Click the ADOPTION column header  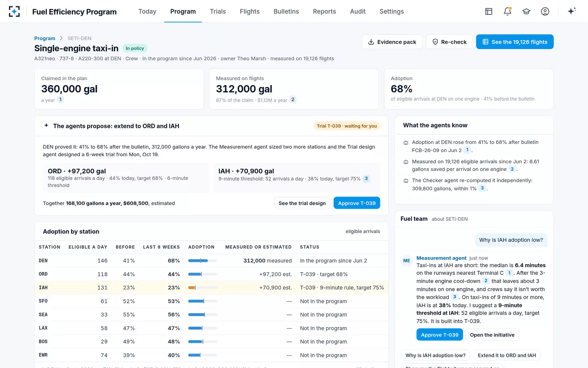click(x=201, y=247)
